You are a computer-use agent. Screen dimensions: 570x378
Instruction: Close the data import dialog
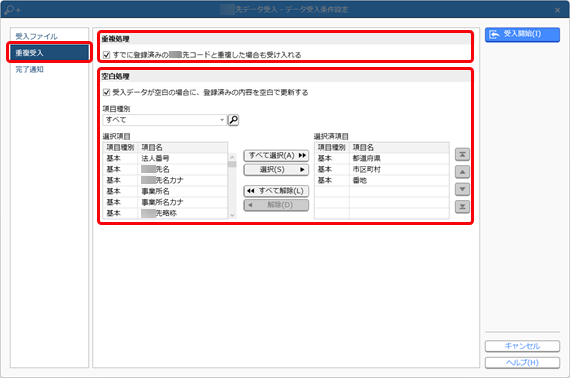(557, 10)
